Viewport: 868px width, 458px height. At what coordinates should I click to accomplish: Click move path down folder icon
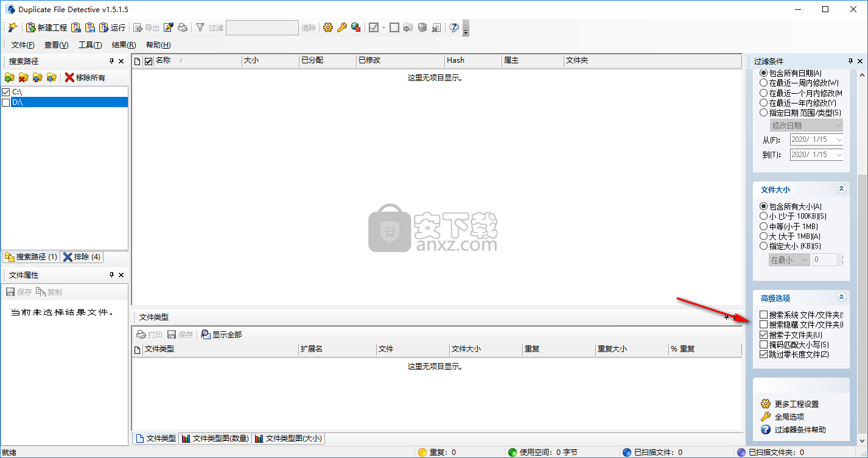[x=52, y=77]
